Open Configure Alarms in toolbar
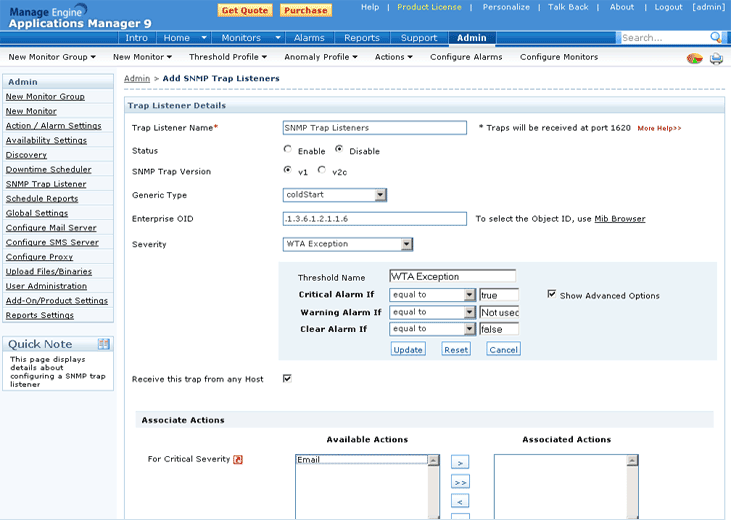Viewport: 731px width, 520px height. pos(466,57)
